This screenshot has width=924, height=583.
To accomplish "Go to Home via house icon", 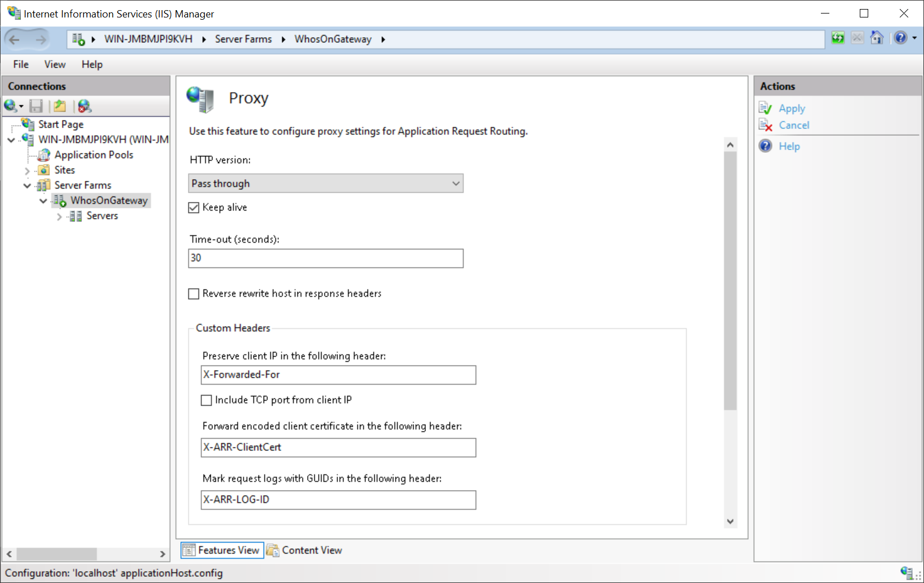I will (x=877, y=38).
